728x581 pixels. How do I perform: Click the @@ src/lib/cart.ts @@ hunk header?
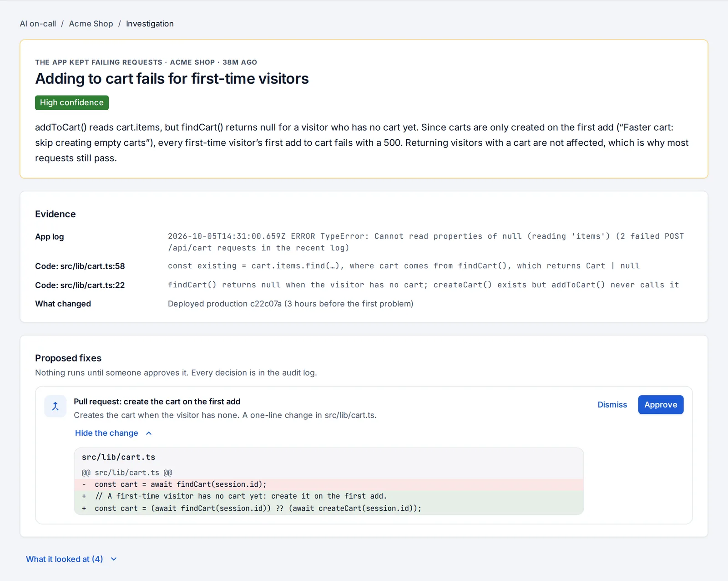point(127,473)
